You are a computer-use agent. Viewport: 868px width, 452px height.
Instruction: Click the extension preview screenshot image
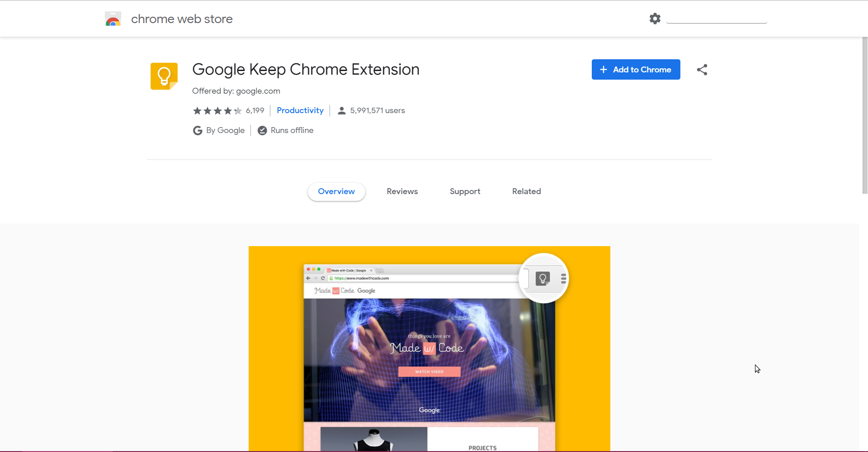429,348
